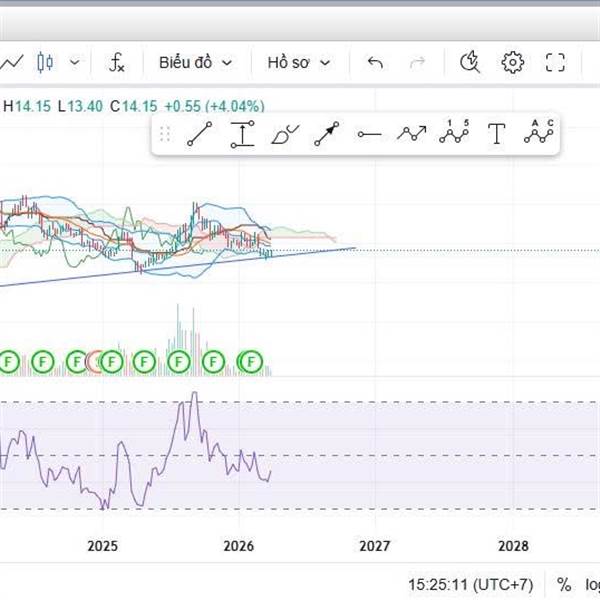Toggle log scale on price axis
This screenshot has width=600, height=600.
591,584
